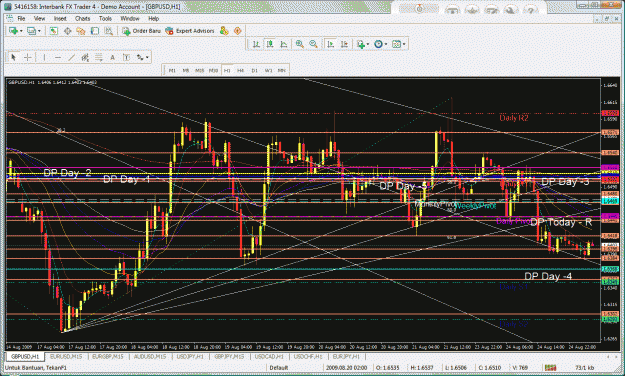Switch to the EURGBP,M15 chart tab
This screenshot has width=625, height=376.
pyautogui.click(x=108, y=356)
